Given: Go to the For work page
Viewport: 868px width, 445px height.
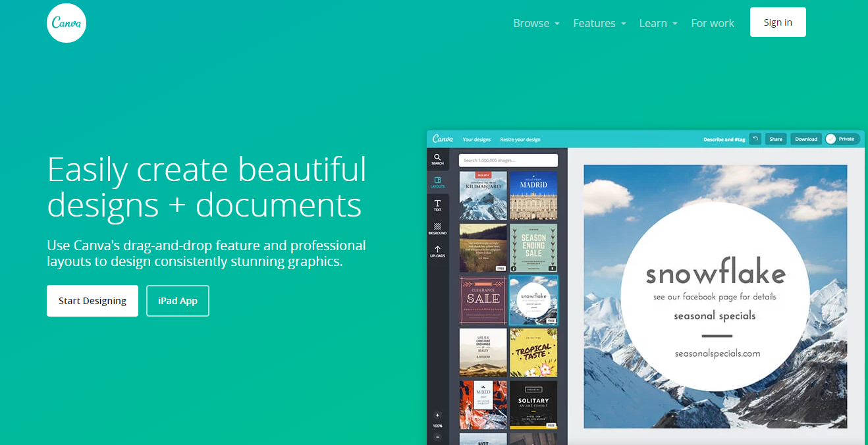Looking at the screenshot, I should (x=712, y=23).
